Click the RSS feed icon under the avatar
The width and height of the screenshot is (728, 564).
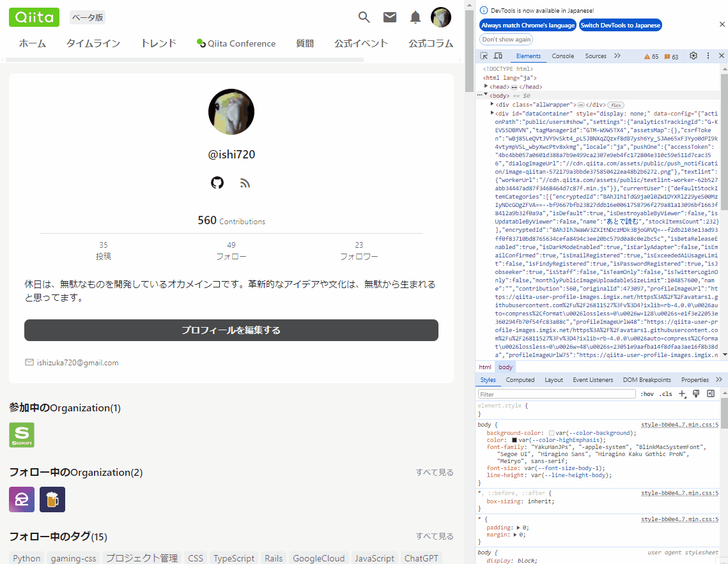point(245,183)
